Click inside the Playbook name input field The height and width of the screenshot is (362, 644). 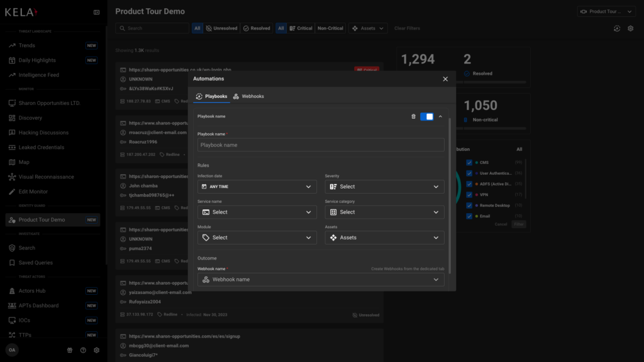click(321, 145)
